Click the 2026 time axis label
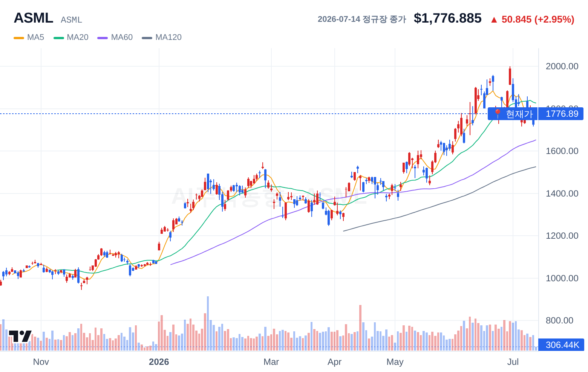Viewport: 588px width, 372px height. pyautogui.click(x=159, y=362)
